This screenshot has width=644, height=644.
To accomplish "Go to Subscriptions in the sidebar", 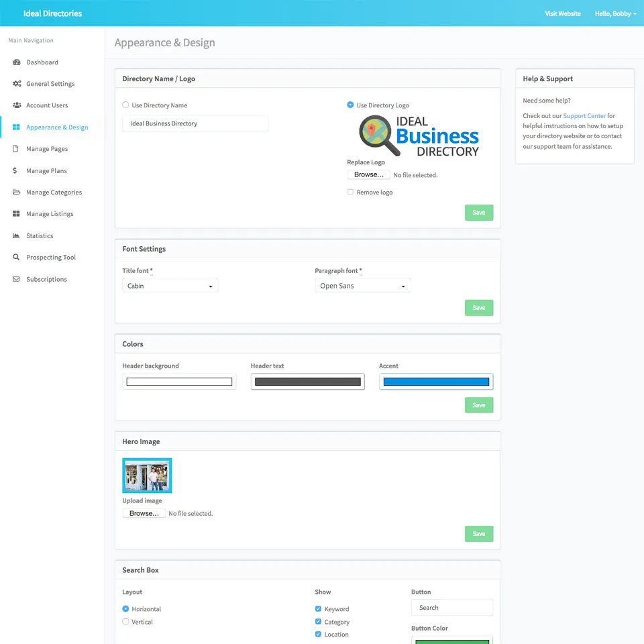I will [46, 279].
